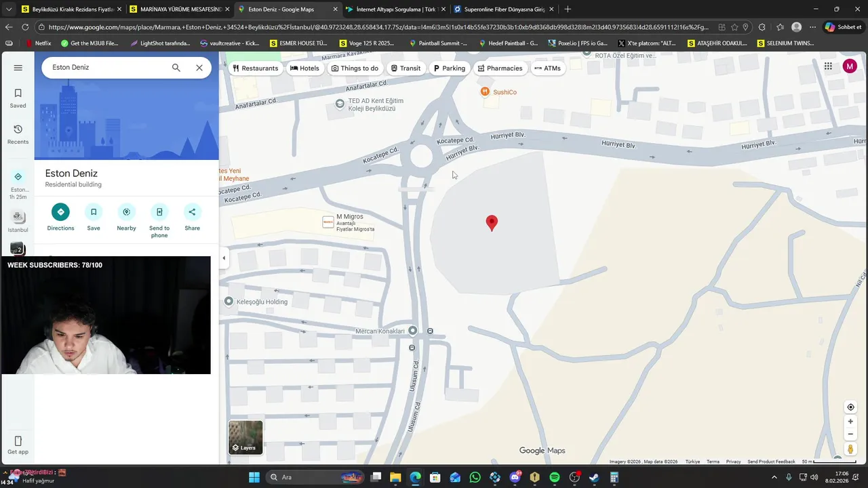This screenshot has height=488, width=868.
Task: Click the show your location button
Action: (x=850, y=407)
